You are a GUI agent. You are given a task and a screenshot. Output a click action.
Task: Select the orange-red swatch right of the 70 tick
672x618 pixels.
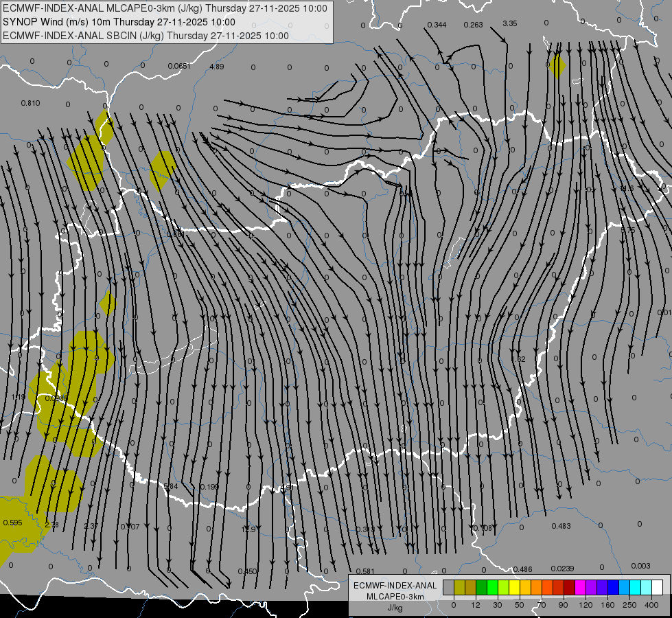548,587
